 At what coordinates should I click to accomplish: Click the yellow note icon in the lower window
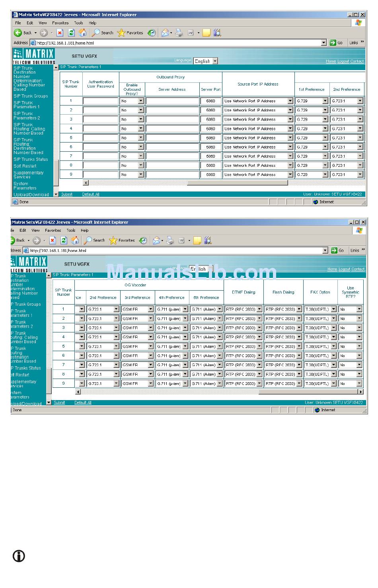(x=197, y=240)
